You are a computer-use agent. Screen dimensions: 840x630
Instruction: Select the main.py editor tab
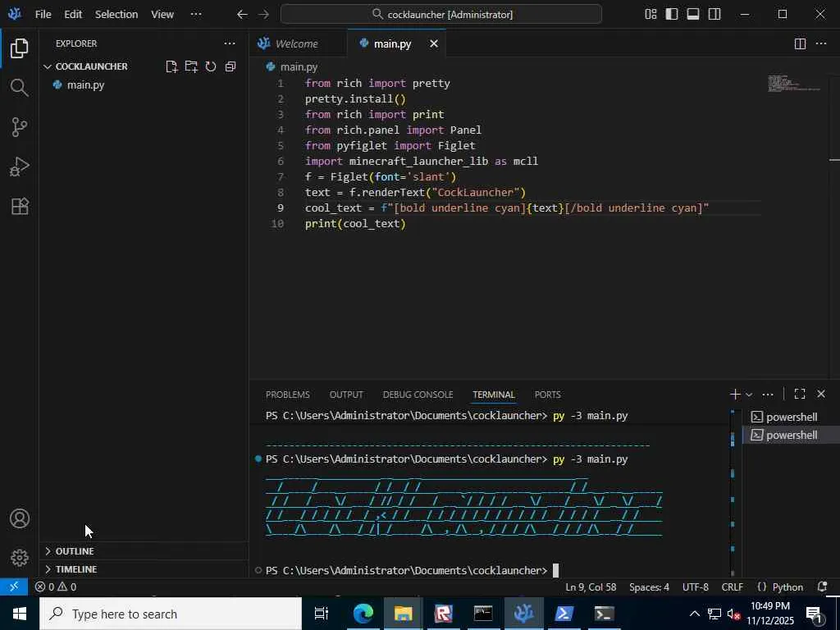coord(392,44)
